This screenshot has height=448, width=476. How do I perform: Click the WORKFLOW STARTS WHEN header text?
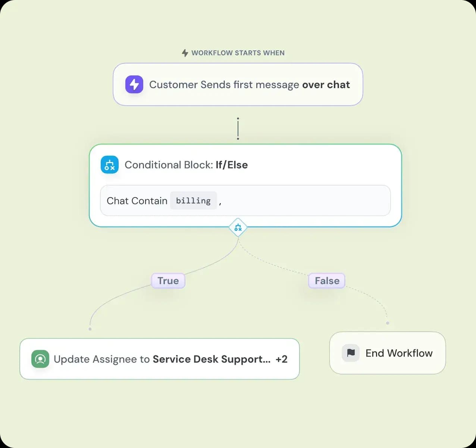(238, 53)
